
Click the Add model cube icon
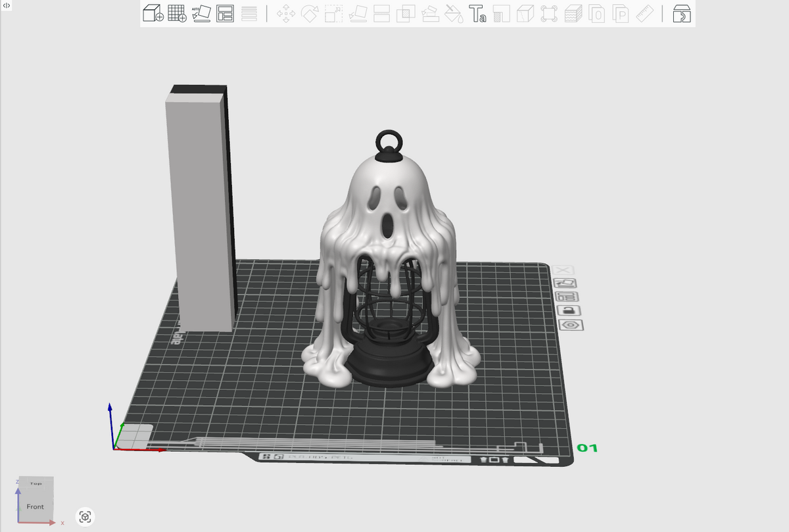tap(153, 13)
